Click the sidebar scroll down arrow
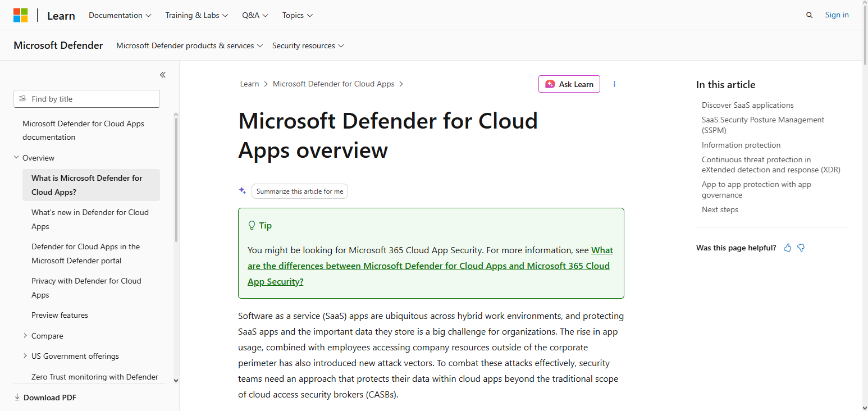 coord(176,380)
